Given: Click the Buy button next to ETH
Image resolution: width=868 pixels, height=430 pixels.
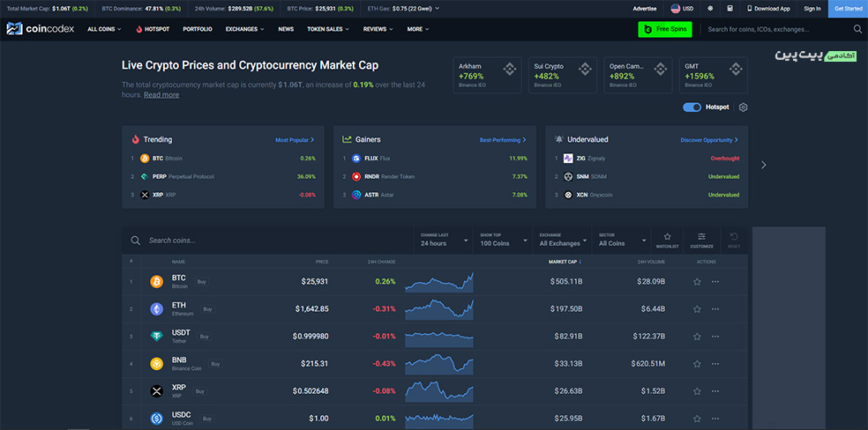Looking at the screenshot, I should (207, 309).
